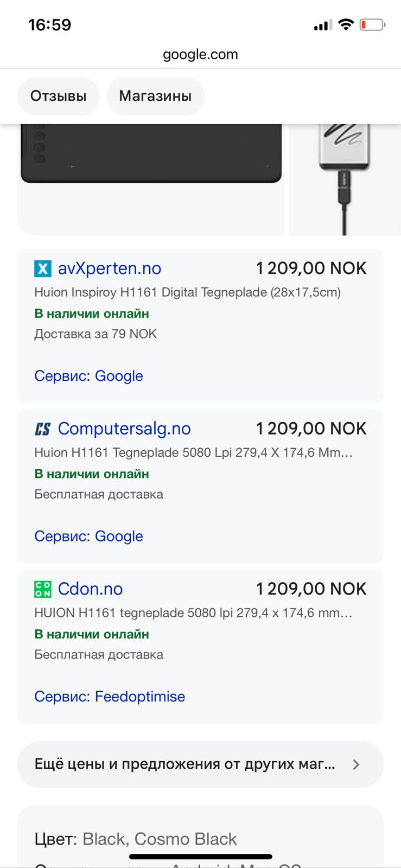Tap the Computersalg.no CS logo icon

click(x=43, y=429)
